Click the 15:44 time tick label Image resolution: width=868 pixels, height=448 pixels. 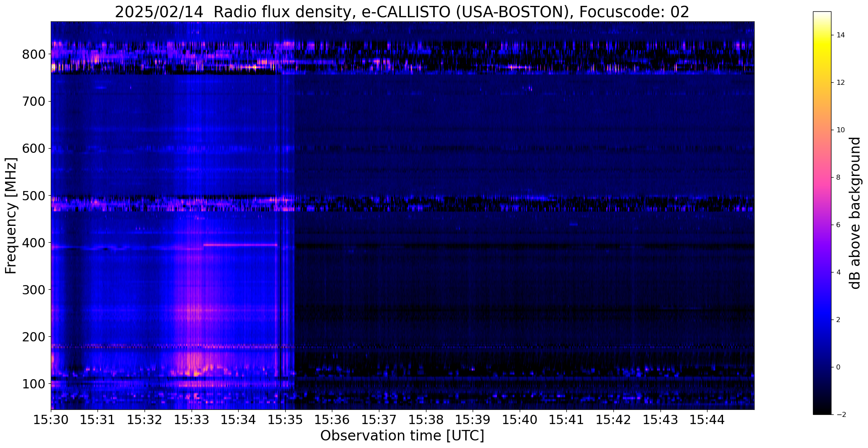click(707, 420)
